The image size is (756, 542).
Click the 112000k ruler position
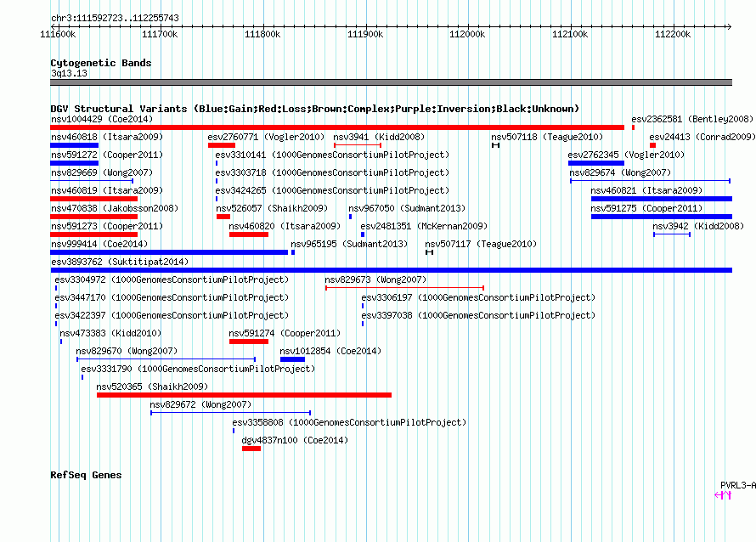click(467, 34)
